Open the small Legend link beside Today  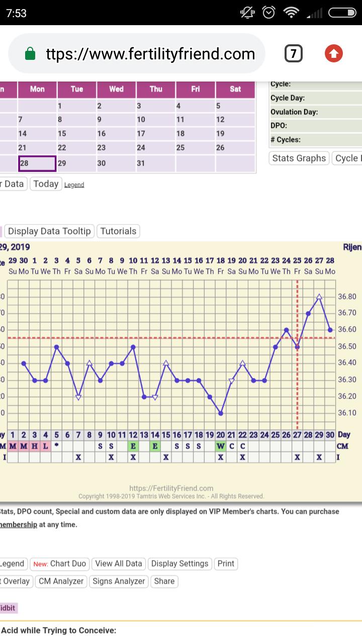[x=74, y=185]
